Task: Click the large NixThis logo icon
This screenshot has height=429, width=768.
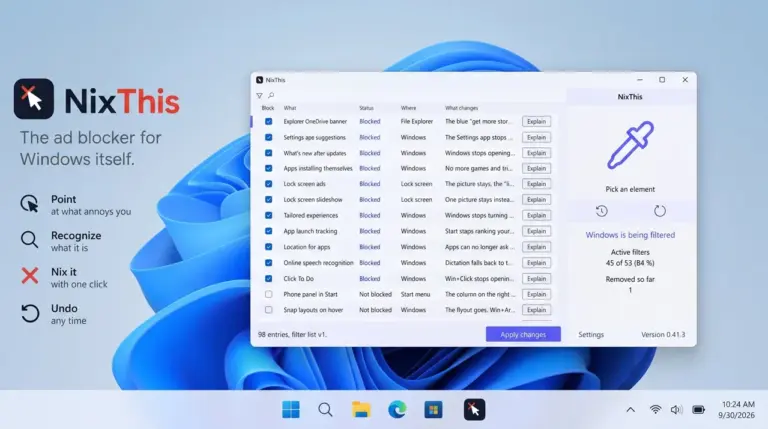Action: [x=34, y=99]
